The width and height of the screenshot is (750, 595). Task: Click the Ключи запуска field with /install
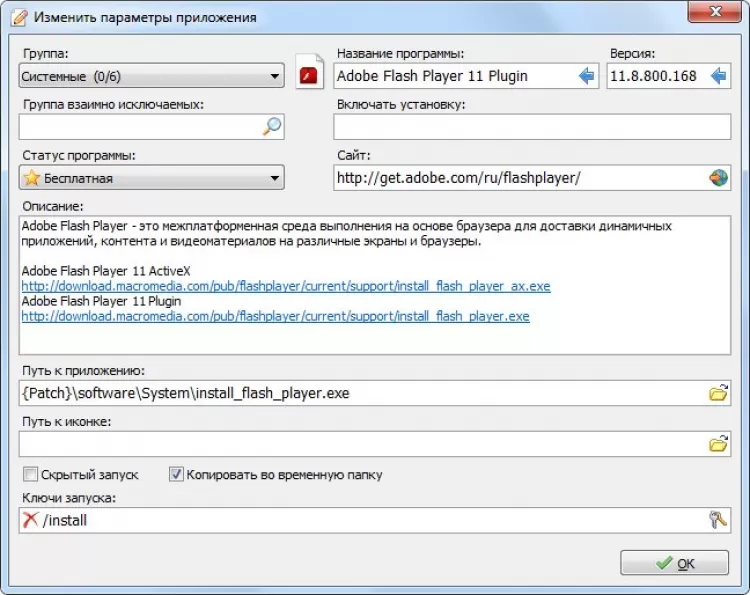click(x=375, y=520)
